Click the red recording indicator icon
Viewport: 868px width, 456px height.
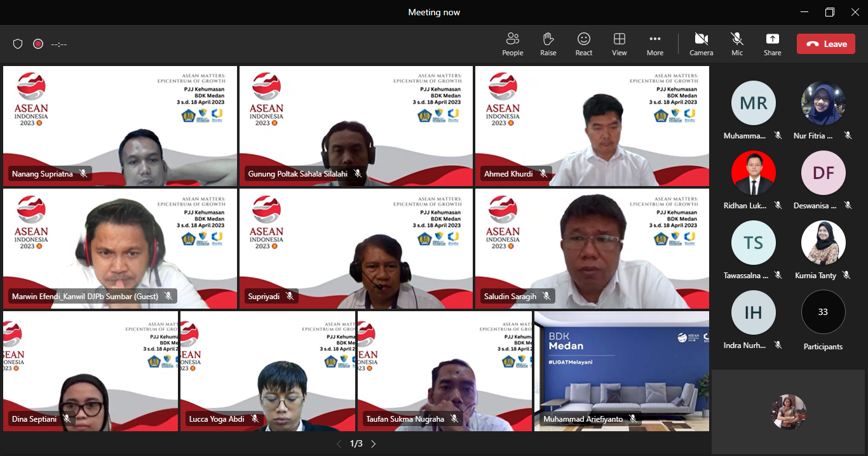[x=38, y=44]
